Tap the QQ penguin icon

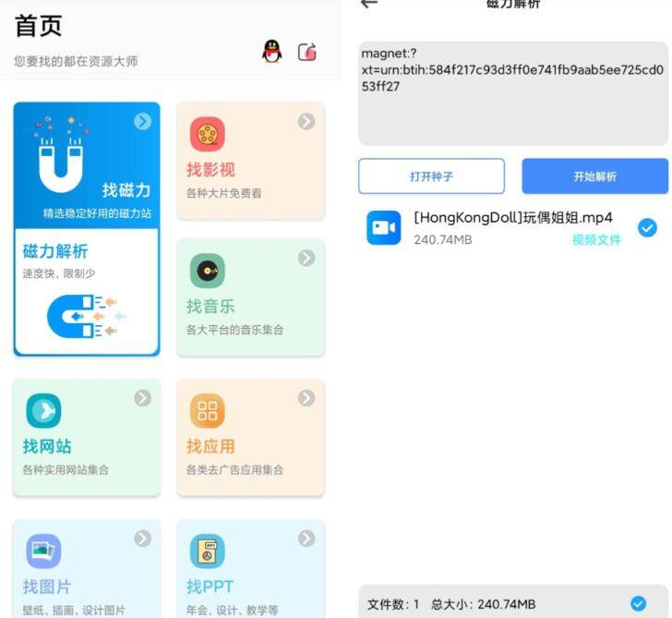point(271,52)
